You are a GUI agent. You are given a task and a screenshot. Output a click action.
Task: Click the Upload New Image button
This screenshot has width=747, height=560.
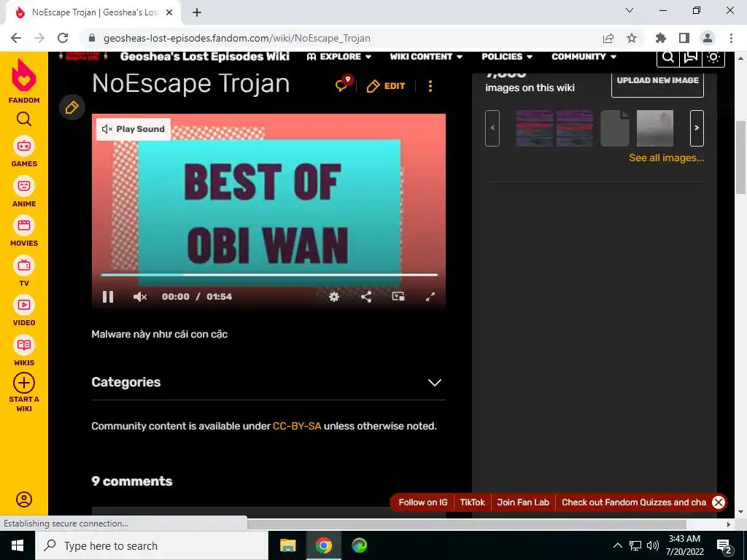[657, 82]
